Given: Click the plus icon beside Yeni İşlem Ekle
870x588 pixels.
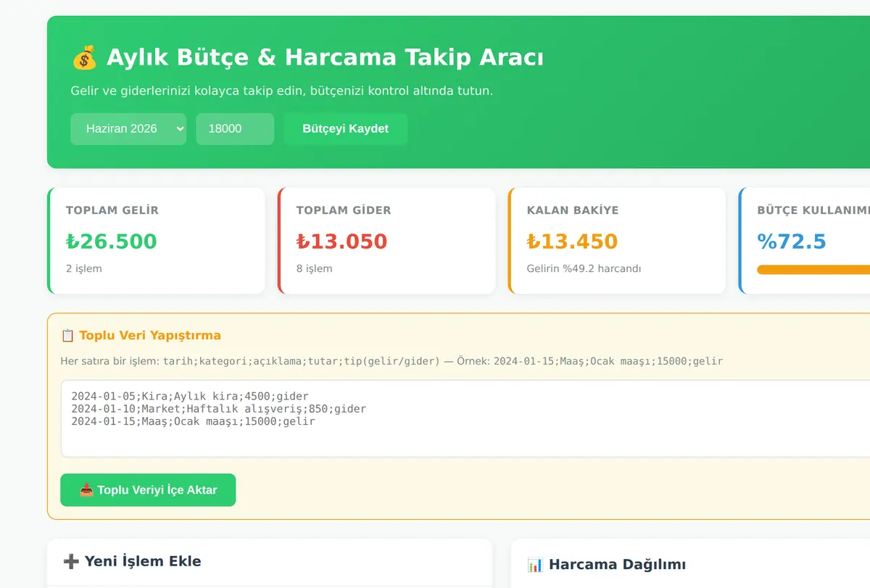Looking at the screenshot, I should point(71,561).
